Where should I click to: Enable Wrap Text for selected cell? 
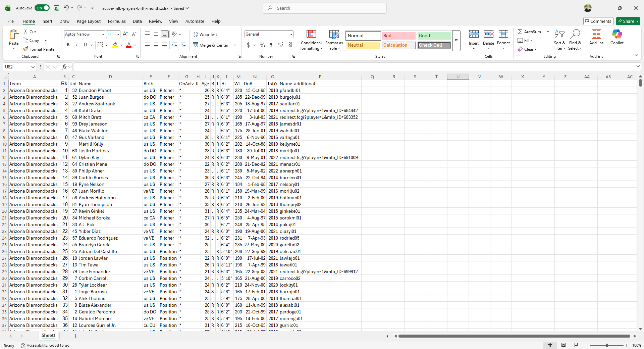205,34
